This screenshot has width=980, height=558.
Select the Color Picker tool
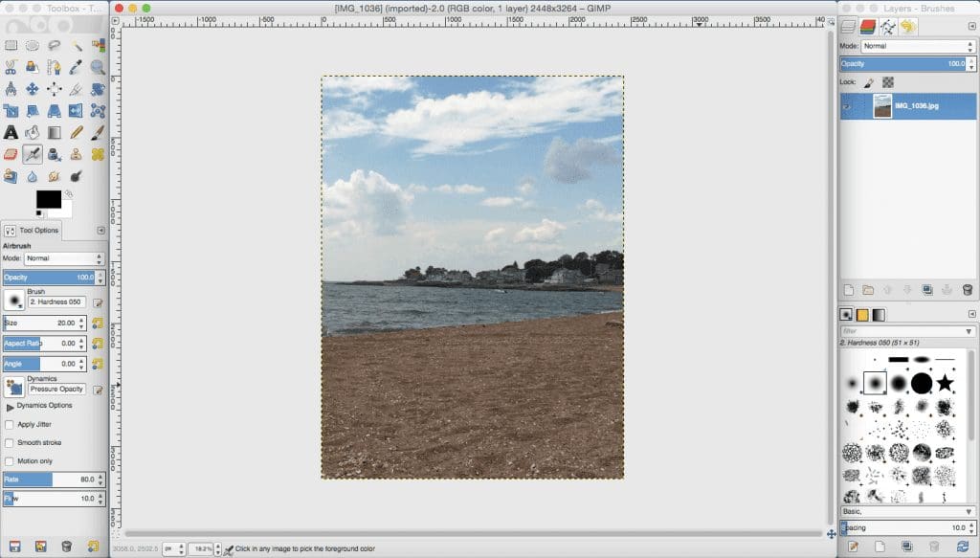point(77,68)
